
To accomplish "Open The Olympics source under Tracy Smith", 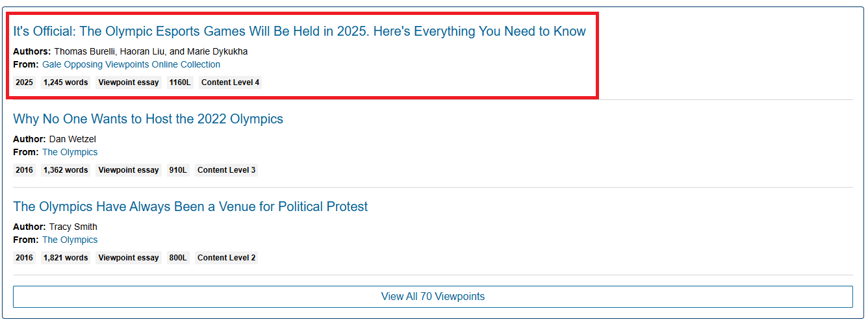I will pyautogui.click(x=70, y=240).
